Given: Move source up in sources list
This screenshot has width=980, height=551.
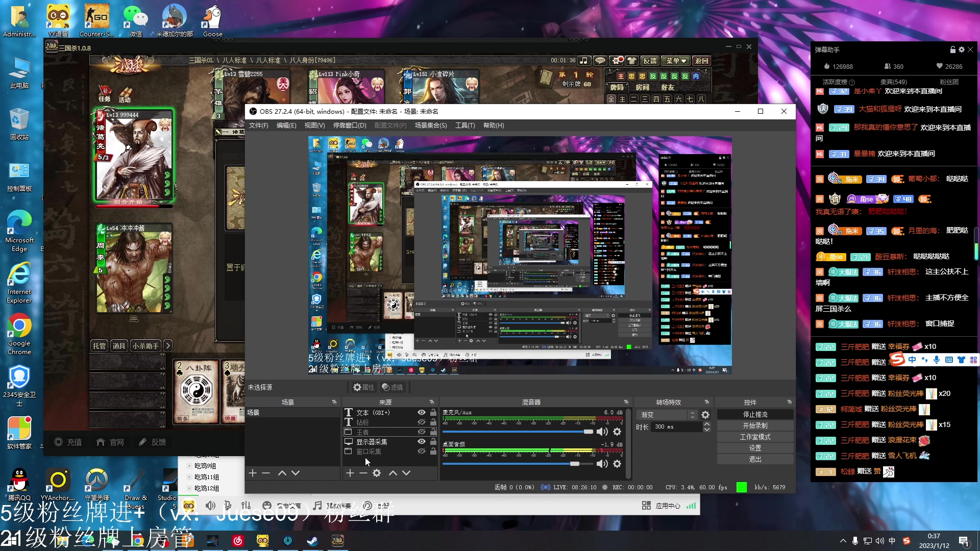Looking at the screenshot, I should pyautogui.click(x=393, y=473).
